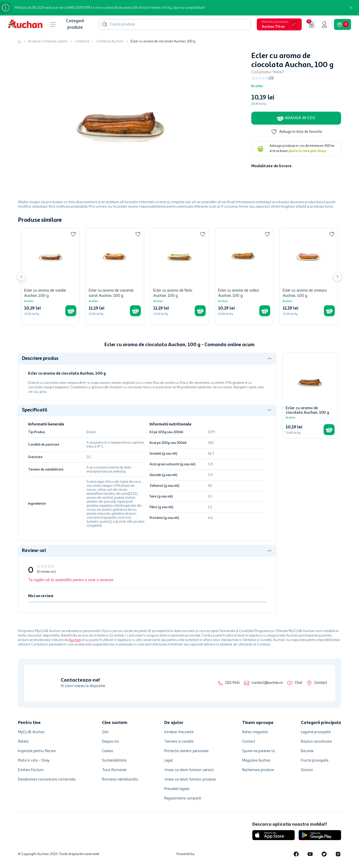Add Ecler zmeura to cart
The width and height of the screenshot is (359, 868).
coord(329,311)
